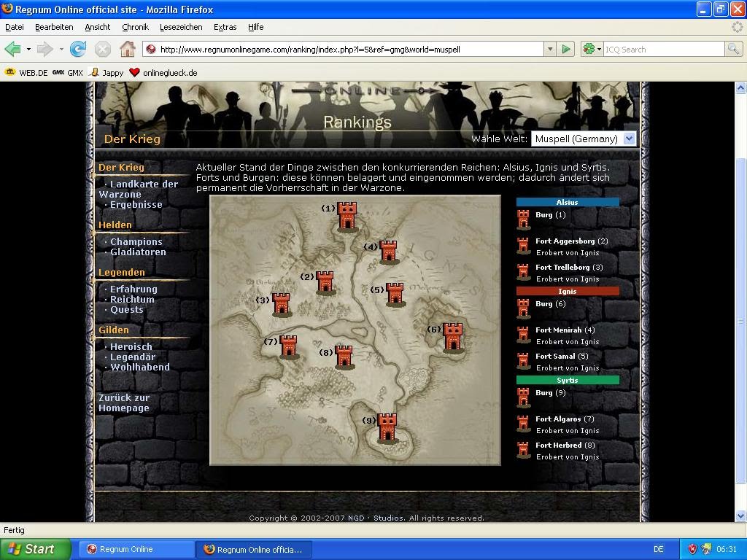Screen dimensions: 747x560
Task: Click the tower icon beside Burg (1)
Action: click(524, 219)
